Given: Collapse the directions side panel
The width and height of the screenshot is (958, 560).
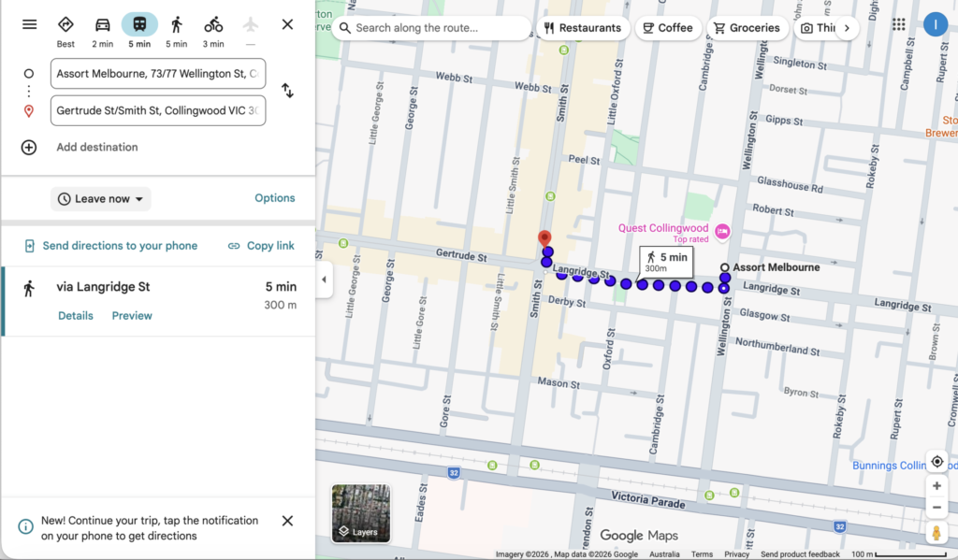Looking at the screenshot, I should pyautogui.click(x=323, y=279).
